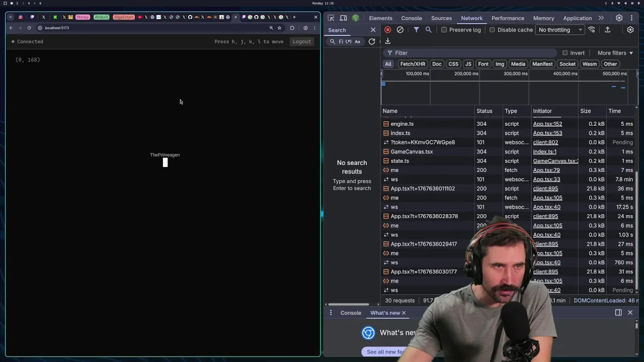Viewport: 644px width, 362px height.
Task: Toggle regular expression search option
Action: [348, 42]
